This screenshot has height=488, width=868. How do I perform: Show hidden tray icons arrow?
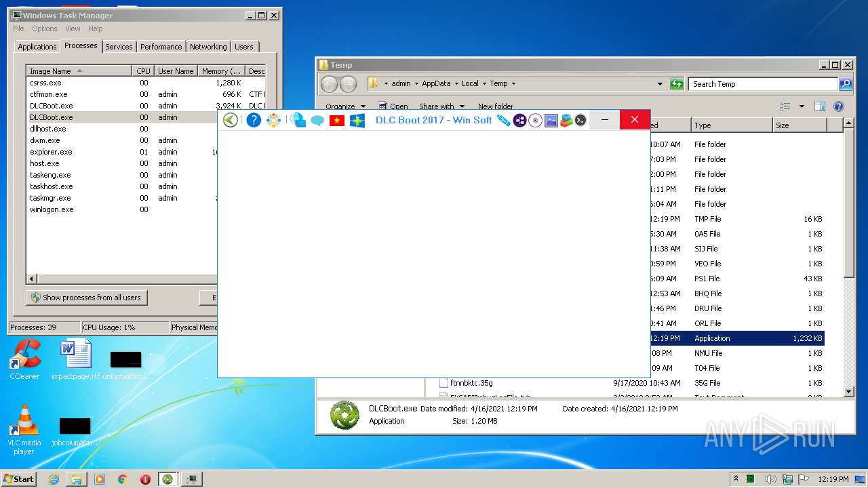coord(736,479)
